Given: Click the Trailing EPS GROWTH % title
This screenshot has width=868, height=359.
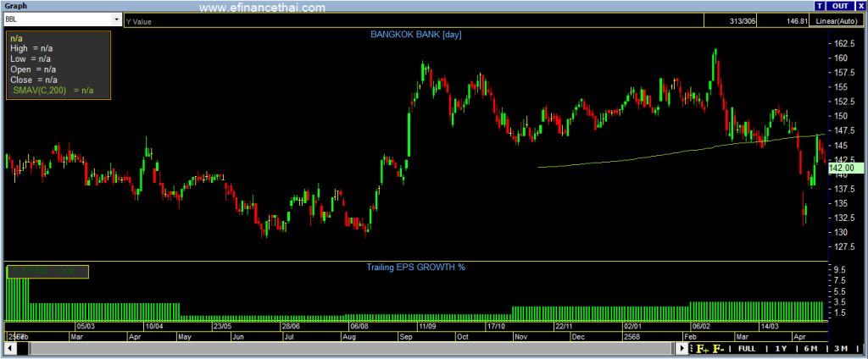Looking at the screenshot, I should [x=415, y=267].
